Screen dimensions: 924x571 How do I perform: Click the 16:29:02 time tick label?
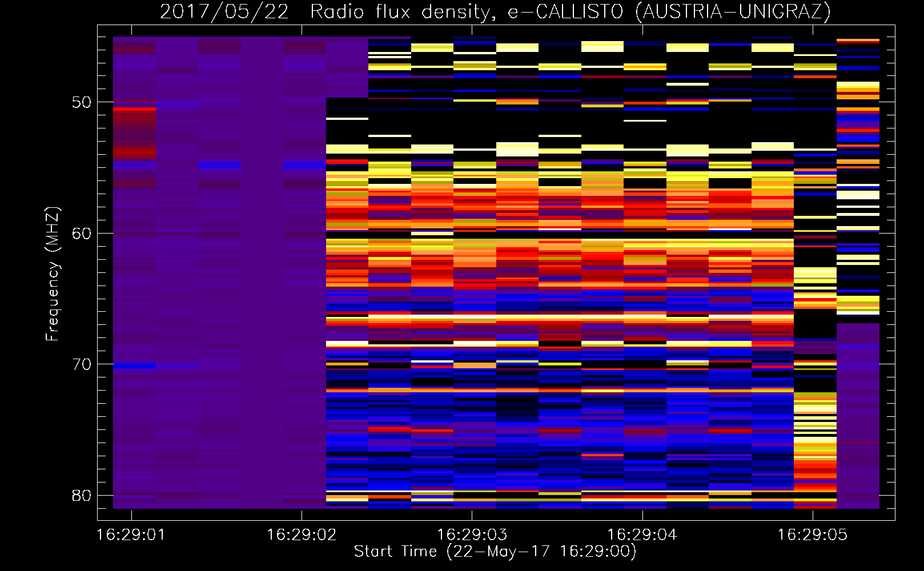(302, 534)
